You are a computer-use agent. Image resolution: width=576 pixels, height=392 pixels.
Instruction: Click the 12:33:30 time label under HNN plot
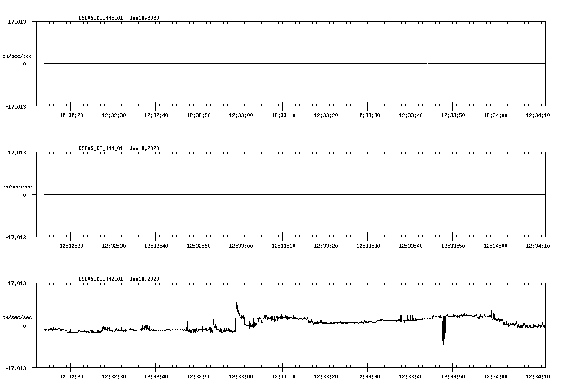point(368,246)
